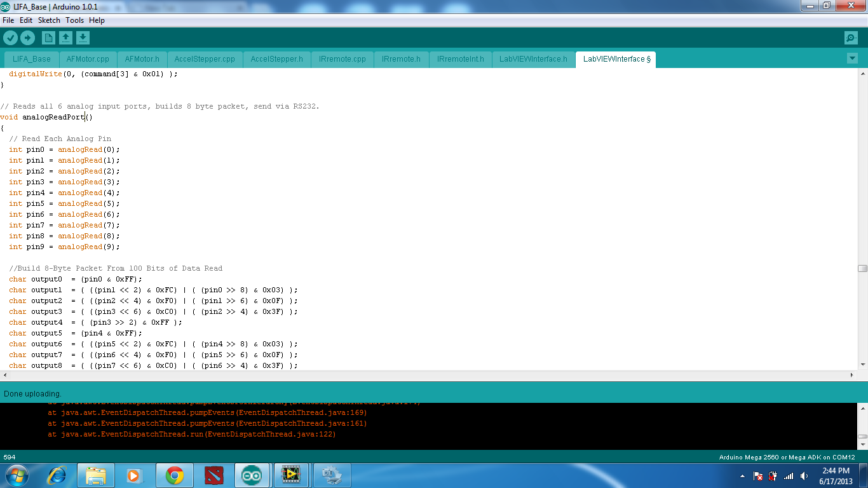868x488 pixels.
Task: Switch to the IRremote.h tab
Action: tap(402, 59)
